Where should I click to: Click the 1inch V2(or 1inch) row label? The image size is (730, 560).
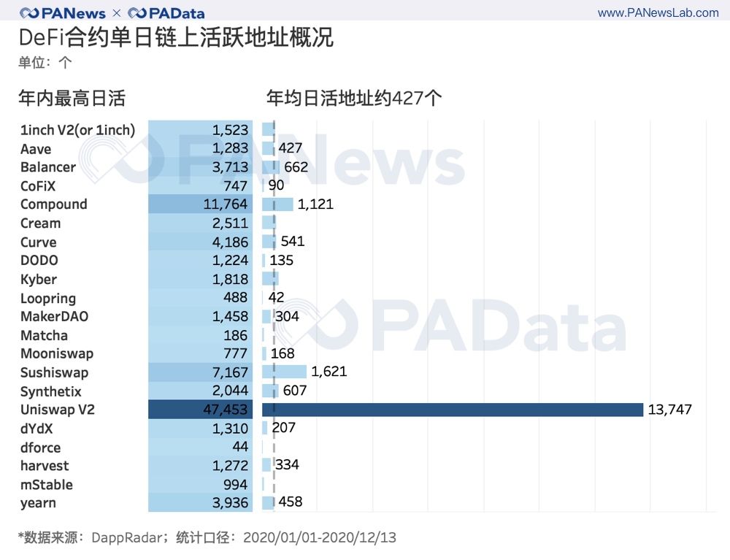(78, 130)
